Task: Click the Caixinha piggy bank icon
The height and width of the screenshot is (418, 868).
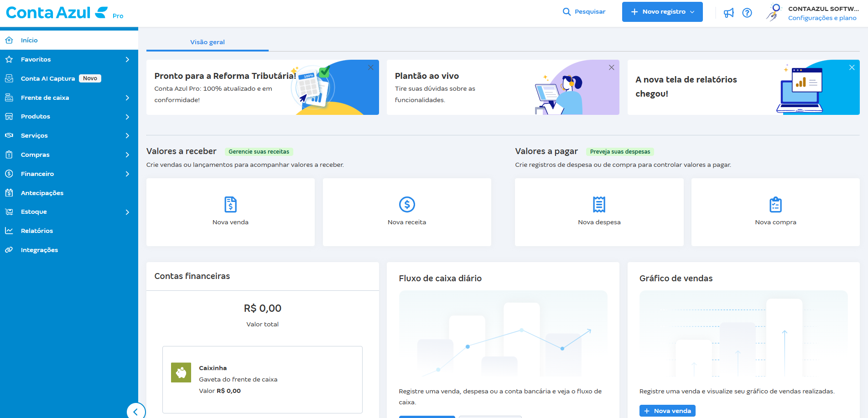Action: tap(181, 372)
